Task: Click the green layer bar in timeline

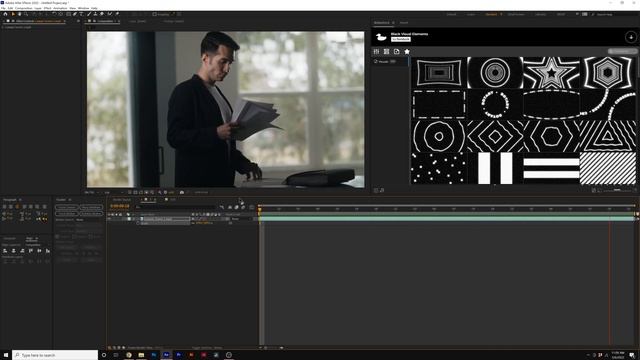Action: coord(447,219)
